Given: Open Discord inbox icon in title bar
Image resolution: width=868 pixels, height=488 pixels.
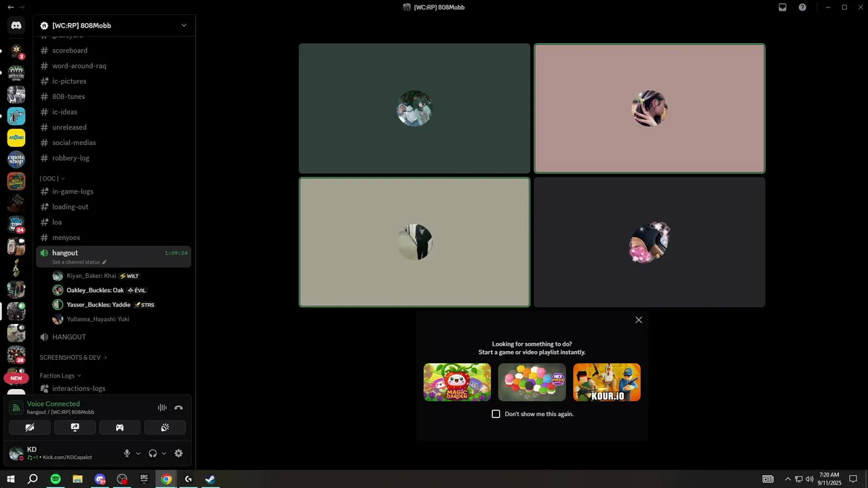Looking at the screenshot, I should click(783, 7).
